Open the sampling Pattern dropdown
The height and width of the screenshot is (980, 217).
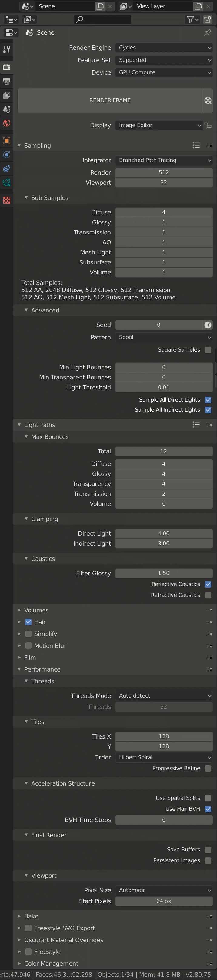tap(164, 338)
